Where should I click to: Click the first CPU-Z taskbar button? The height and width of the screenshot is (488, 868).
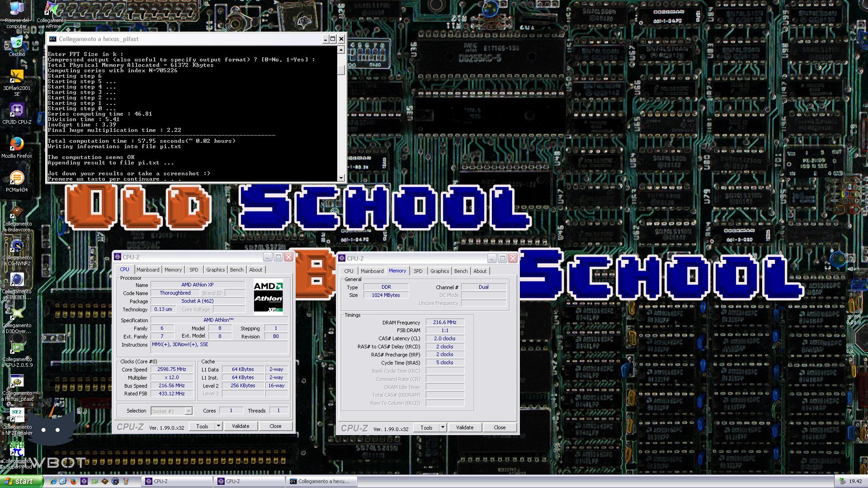point(178,481)
